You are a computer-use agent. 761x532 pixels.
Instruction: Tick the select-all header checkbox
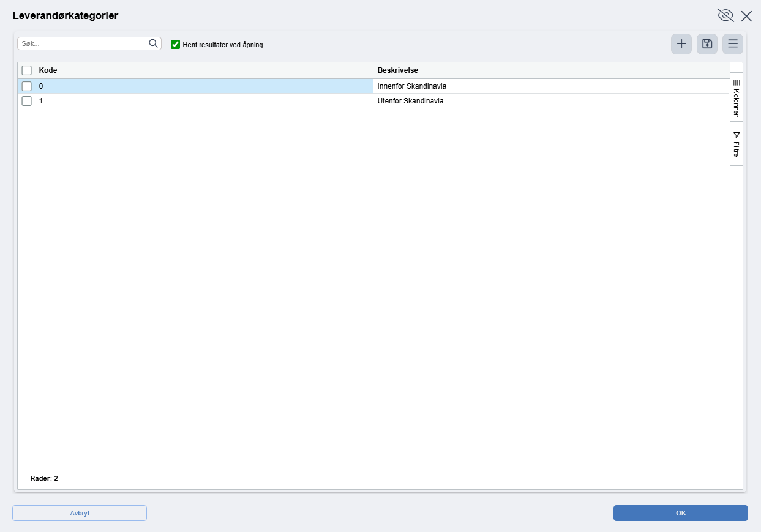coord(26,70)
